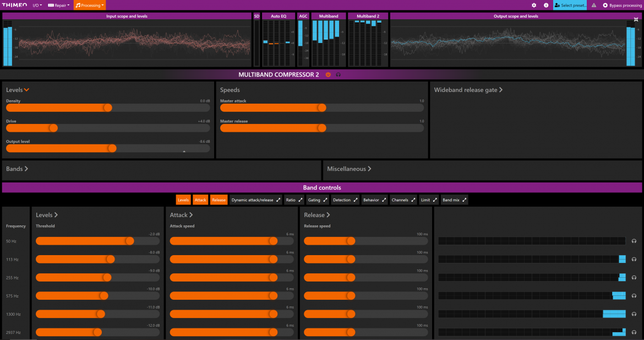The width and height of the screenshot is (644, 340).
Task: Listen to the 575 Hz band headphones icon
Action: (634, 296)
